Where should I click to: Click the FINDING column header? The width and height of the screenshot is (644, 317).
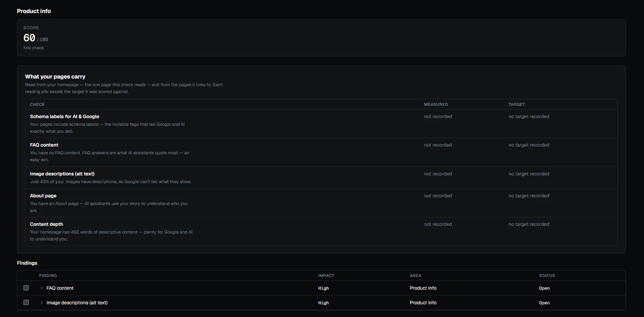click(x=48, y=275)
